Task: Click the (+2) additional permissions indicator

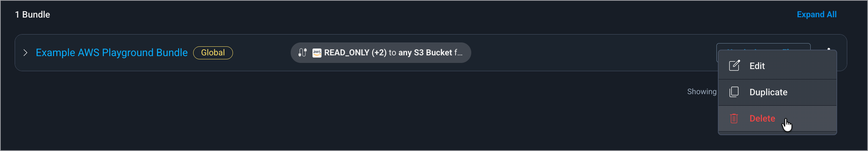Action: (379, 53)
